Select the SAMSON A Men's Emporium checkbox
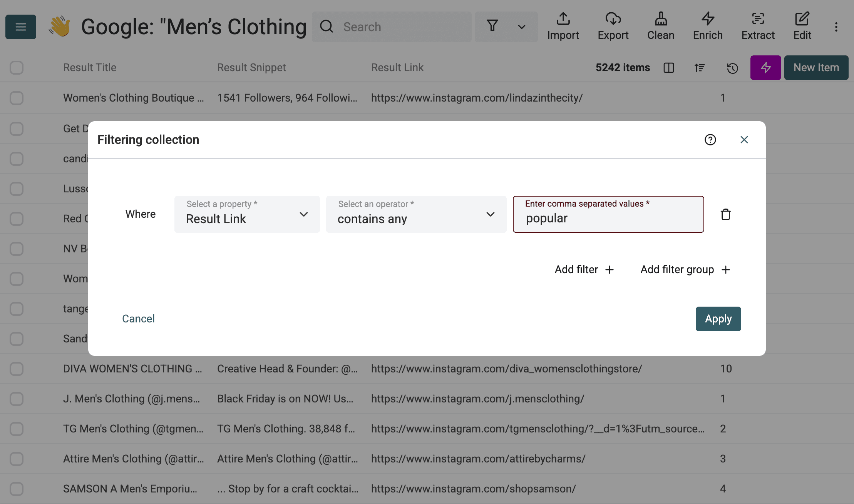The image size is (854, 504). coord(17,489)
